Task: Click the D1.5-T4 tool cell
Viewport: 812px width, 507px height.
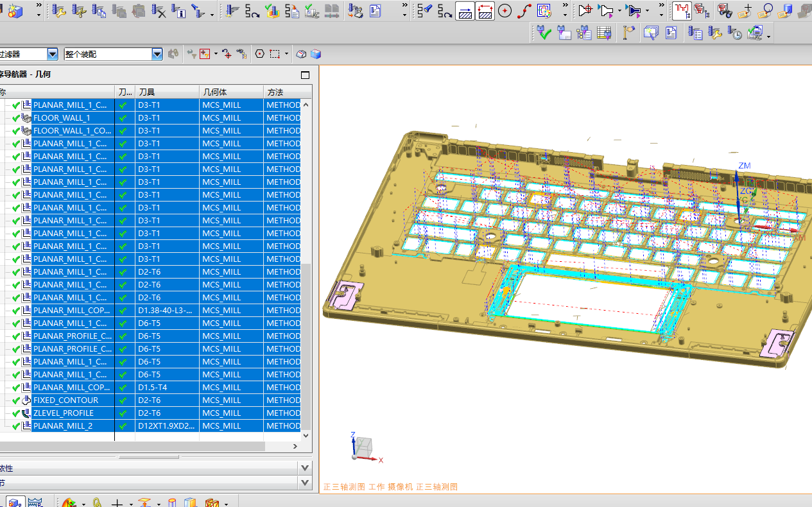Action: [x=167, y=387]
